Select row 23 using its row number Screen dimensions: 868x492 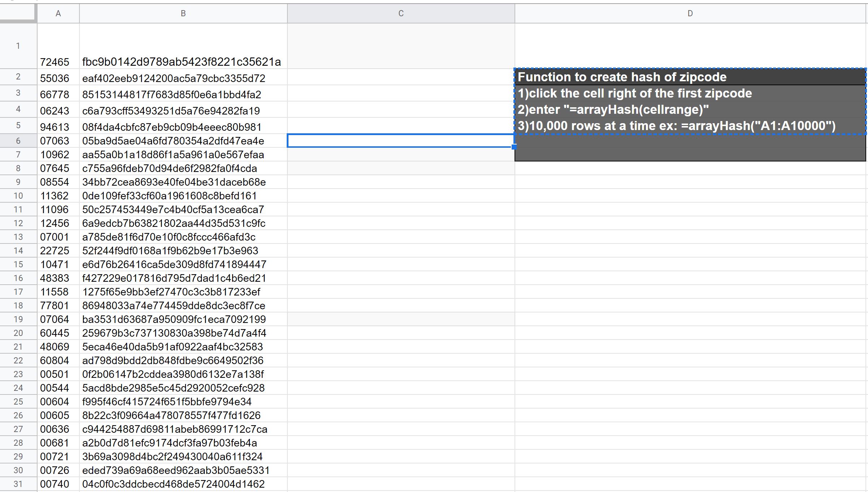tap(18, 374)
